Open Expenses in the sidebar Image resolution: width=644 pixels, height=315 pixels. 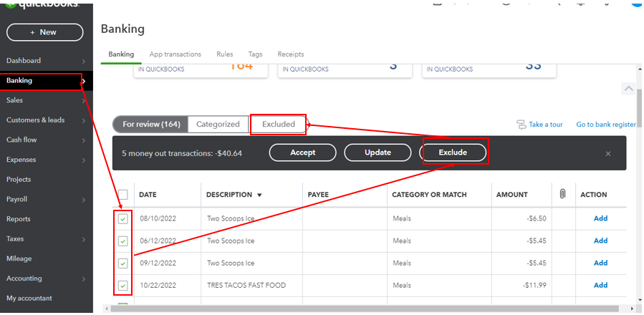click(21, 160)
